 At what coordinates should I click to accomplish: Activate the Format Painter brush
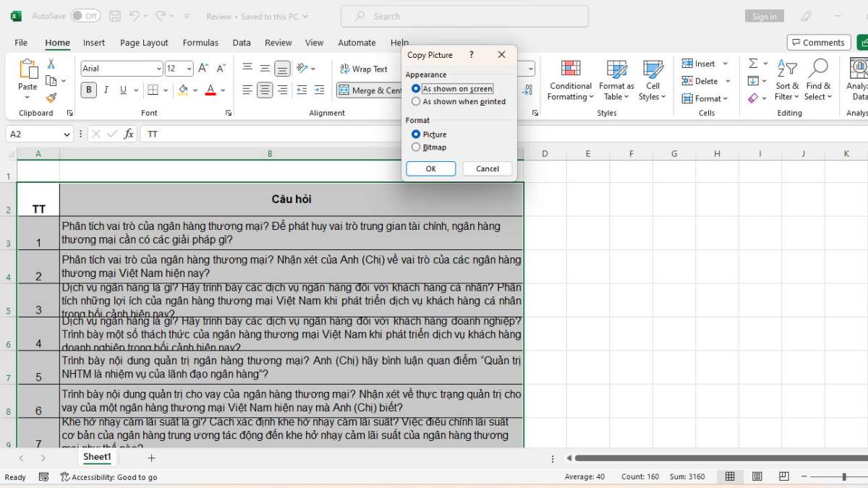click(51, 98)
